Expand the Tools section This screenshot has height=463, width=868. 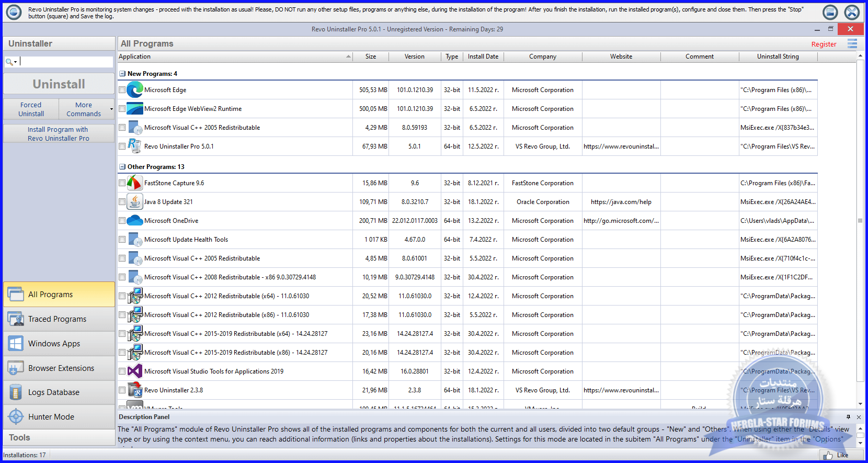tap(59, 438)
